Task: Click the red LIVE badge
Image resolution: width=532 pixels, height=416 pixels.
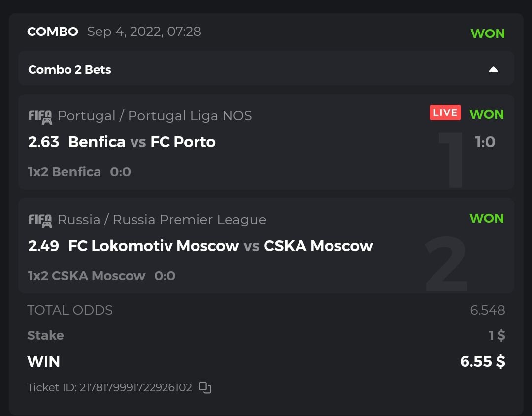Action: [x=445, y=113]
